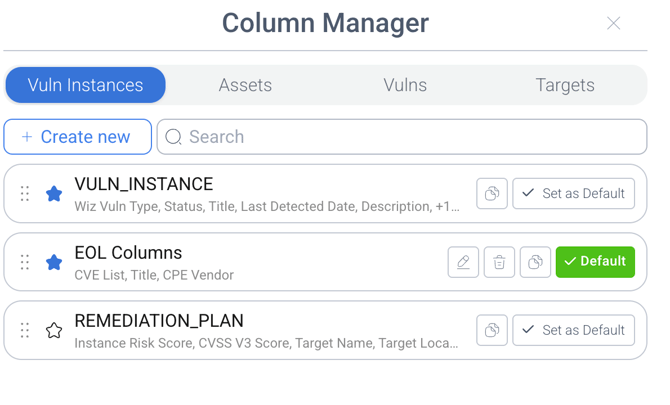Click drag handle of EOL Columns row
This screenshot has width=670, height=405.
25,262
